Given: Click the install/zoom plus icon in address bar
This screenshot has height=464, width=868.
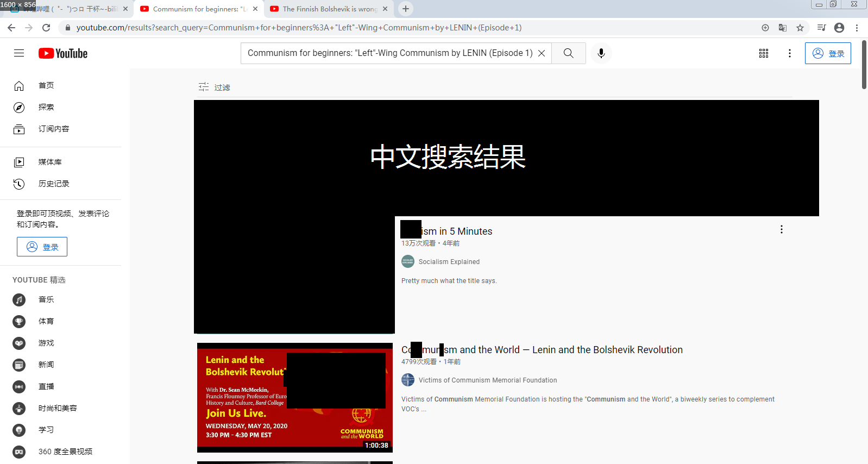Looking at the screenshot, I should click(x=765, y=28).
